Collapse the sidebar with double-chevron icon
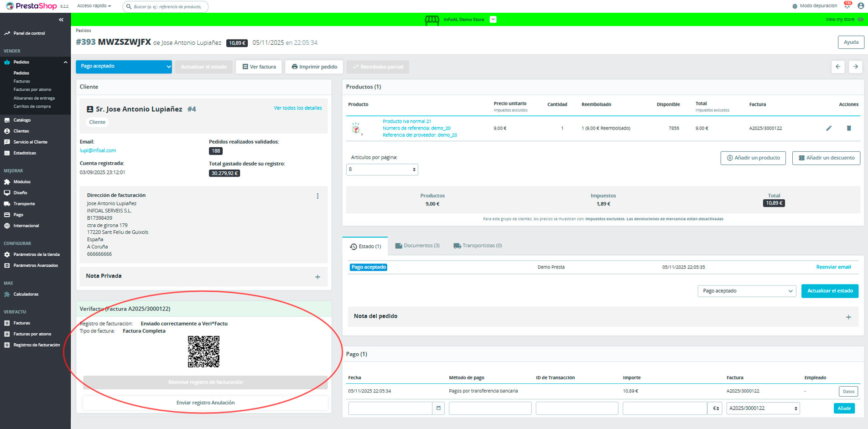868x429 pixels. click(61, 20)
